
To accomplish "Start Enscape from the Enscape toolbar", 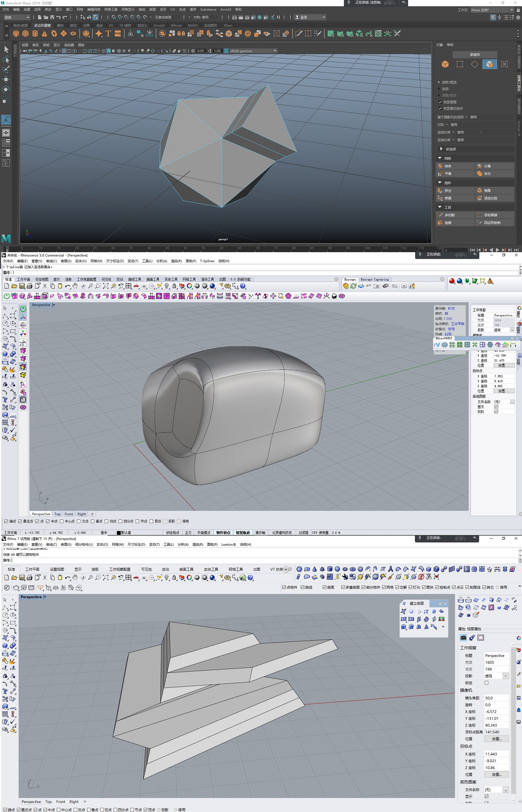I will (346, 286).
